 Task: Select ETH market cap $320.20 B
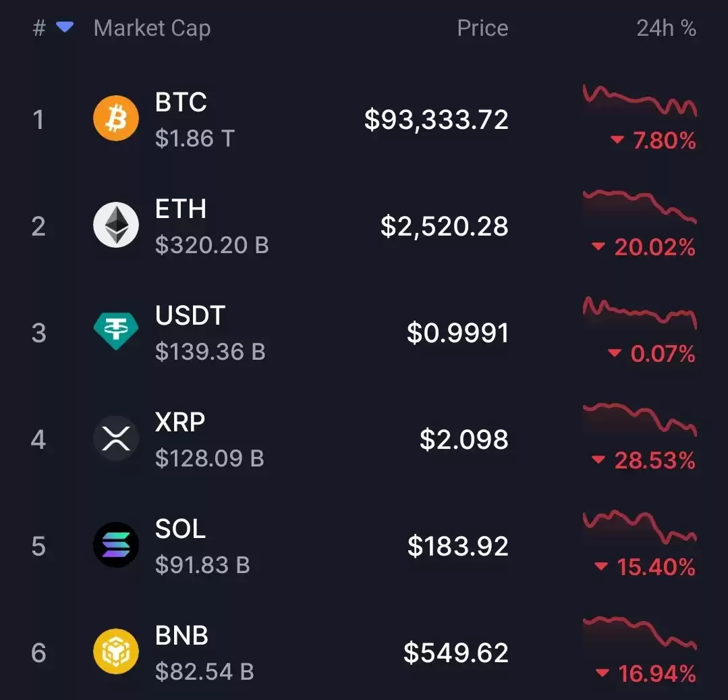coord(212,245)
